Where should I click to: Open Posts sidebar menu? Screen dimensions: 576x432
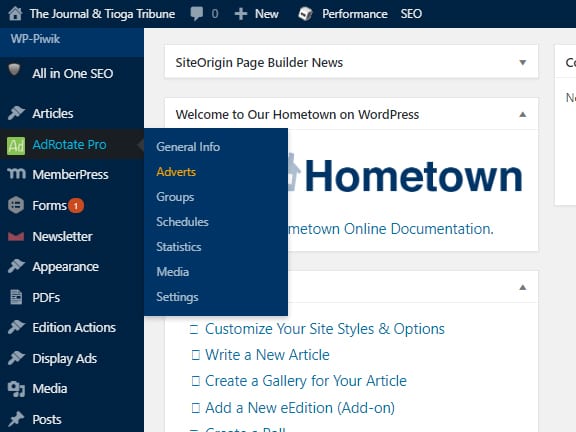47,420
